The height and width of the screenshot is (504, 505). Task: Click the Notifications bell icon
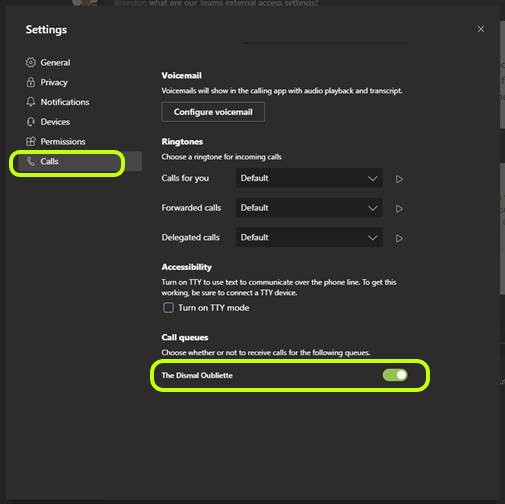(x=31, y=102)
